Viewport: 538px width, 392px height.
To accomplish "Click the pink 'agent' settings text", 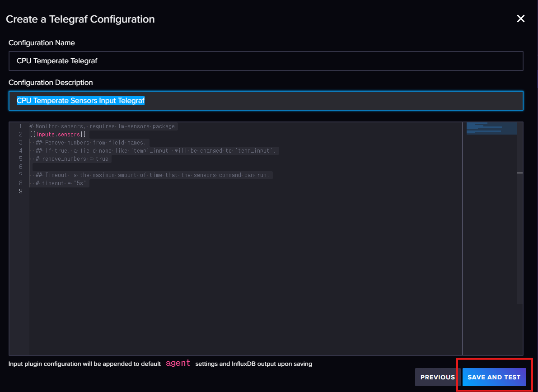I will pos(178,363).
